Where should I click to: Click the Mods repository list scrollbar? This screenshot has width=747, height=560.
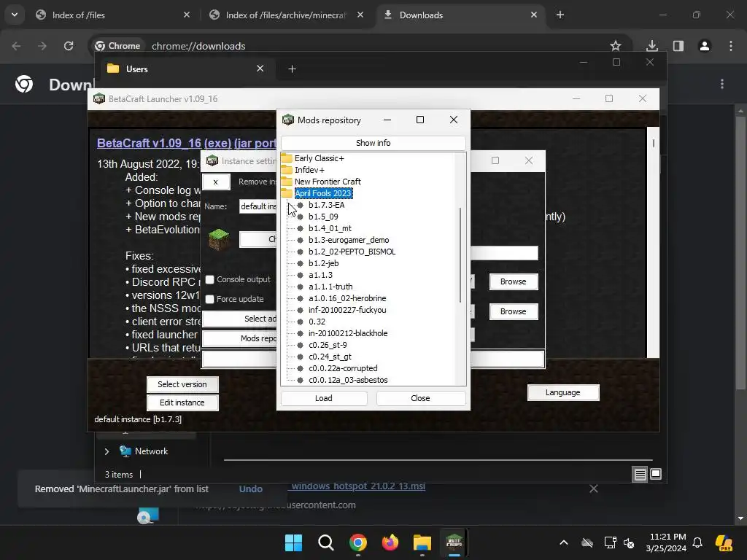(460, 254)
